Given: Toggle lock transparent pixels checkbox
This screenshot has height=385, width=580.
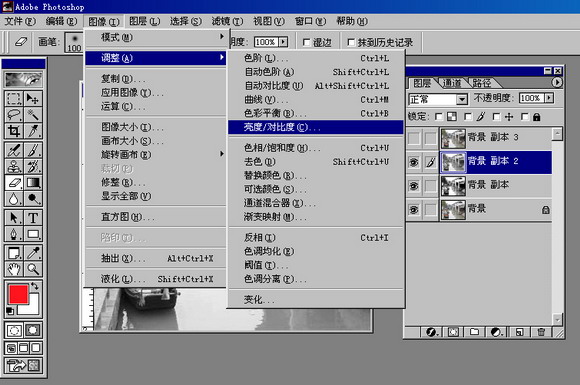Looking at the screenshot, I should coord(439,117).
